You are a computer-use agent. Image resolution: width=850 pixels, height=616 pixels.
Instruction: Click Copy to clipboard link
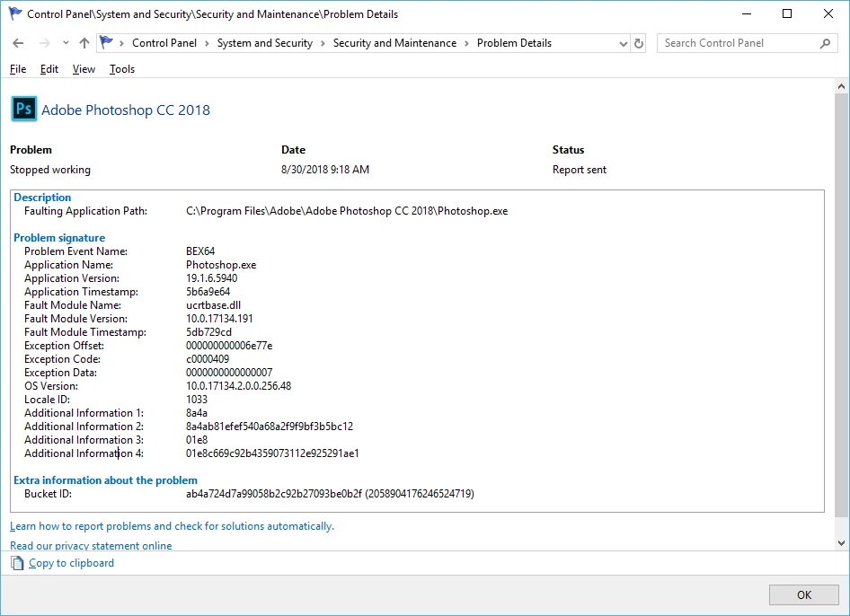[72, 563]
